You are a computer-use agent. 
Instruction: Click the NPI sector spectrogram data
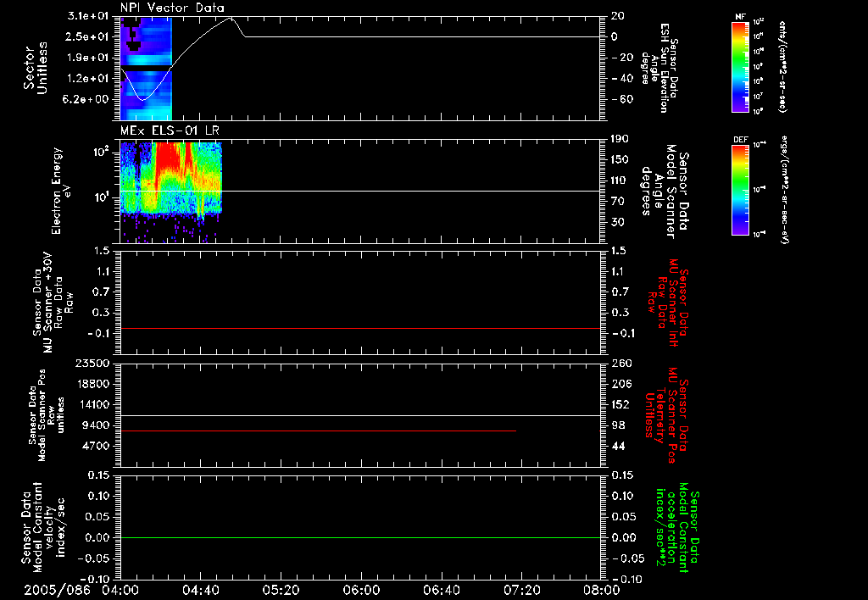(146, 69)
